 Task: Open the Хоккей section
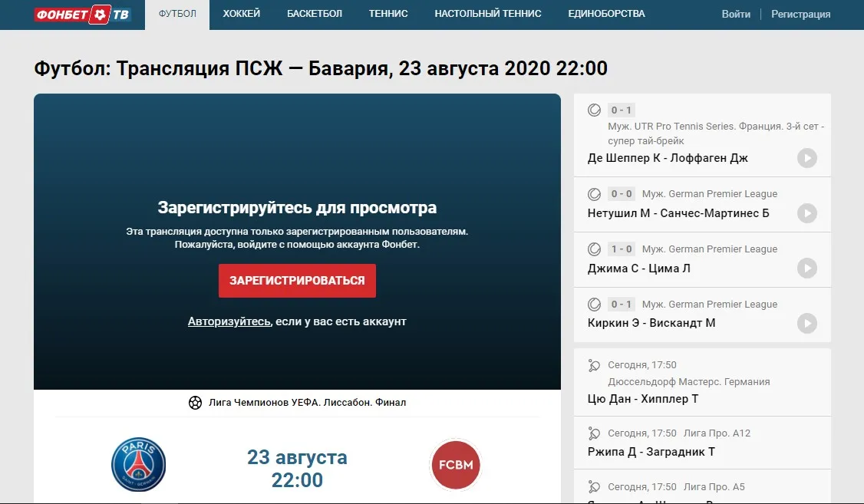coord(242,14)
